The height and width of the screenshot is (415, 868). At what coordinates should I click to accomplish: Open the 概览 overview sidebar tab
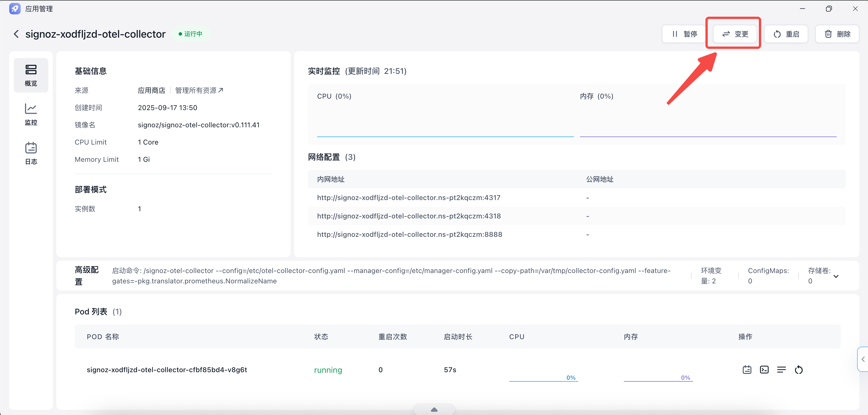coord(31,75)
